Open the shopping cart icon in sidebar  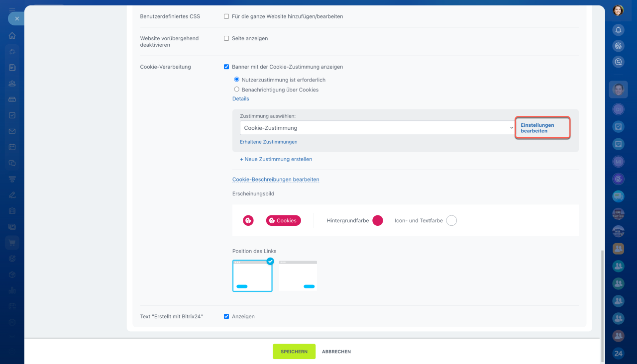12,243
